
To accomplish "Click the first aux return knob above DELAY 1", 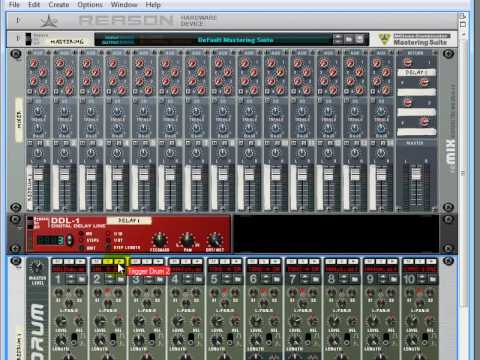I will (x=408, y=62).
